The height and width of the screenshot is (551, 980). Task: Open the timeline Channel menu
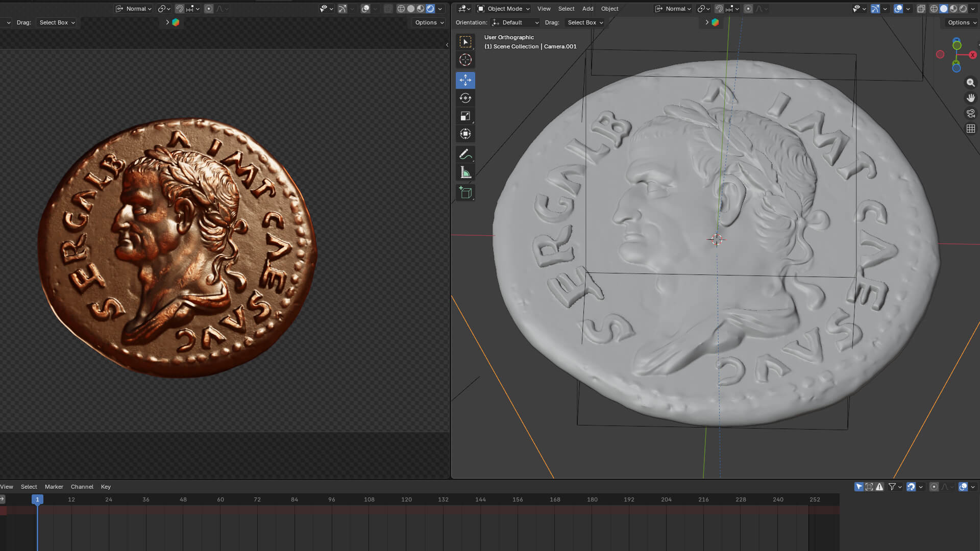pyautogui.click(x=82, y=487)
